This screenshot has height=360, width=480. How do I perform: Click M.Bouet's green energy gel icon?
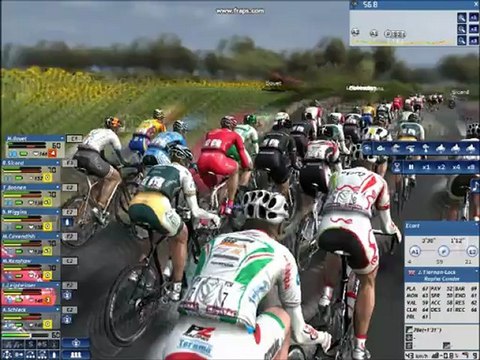23,154
